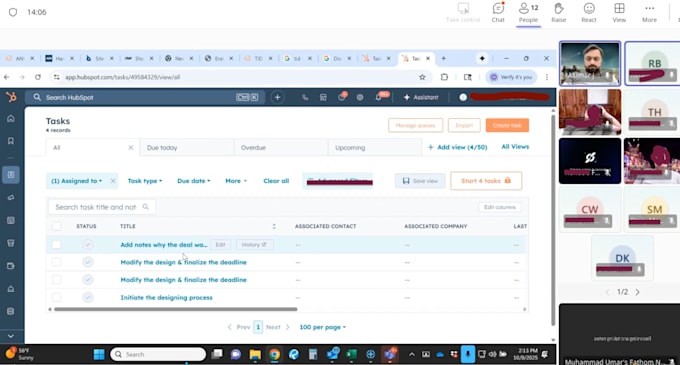Bookmark this page with the star icon

[x=422, y=77]
